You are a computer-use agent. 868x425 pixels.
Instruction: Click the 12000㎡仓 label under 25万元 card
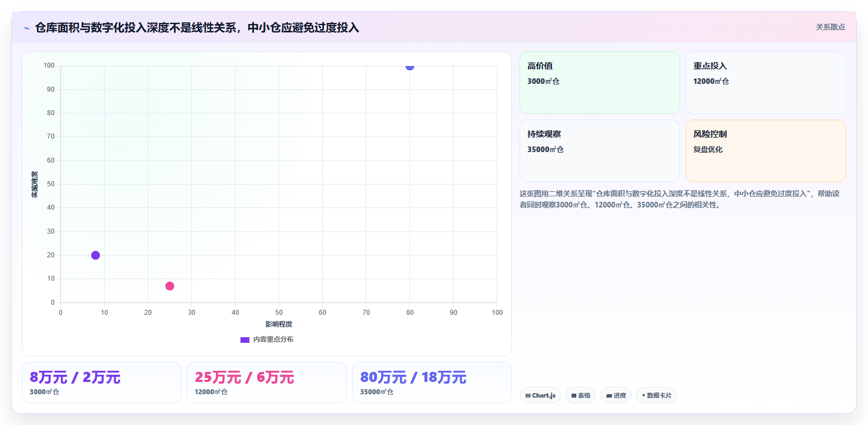pos(211,392)
